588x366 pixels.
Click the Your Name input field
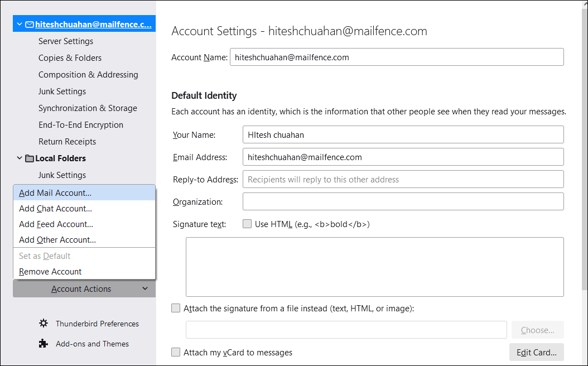click(403, 134)
